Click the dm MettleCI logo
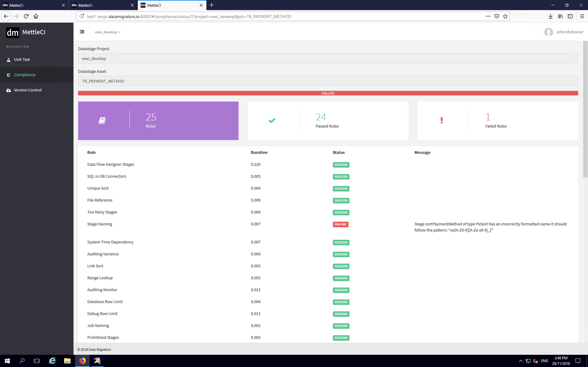Screen dimensions: 588x367 [x=26, y=32]
